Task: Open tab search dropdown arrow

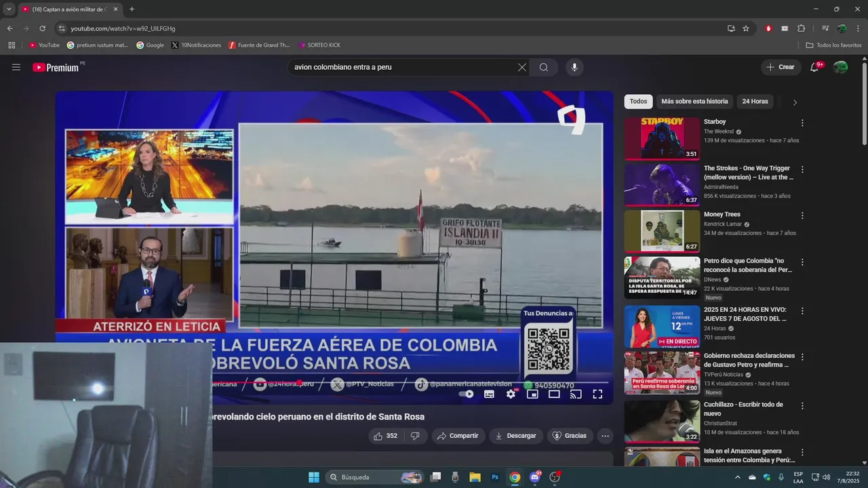Action: 9,9
